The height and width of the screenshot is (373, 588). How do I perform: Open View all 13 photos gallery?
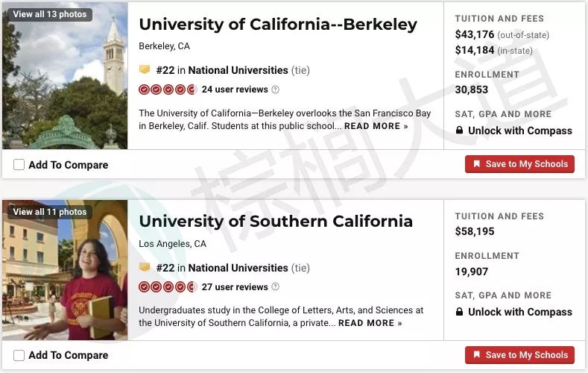(50, 14)
